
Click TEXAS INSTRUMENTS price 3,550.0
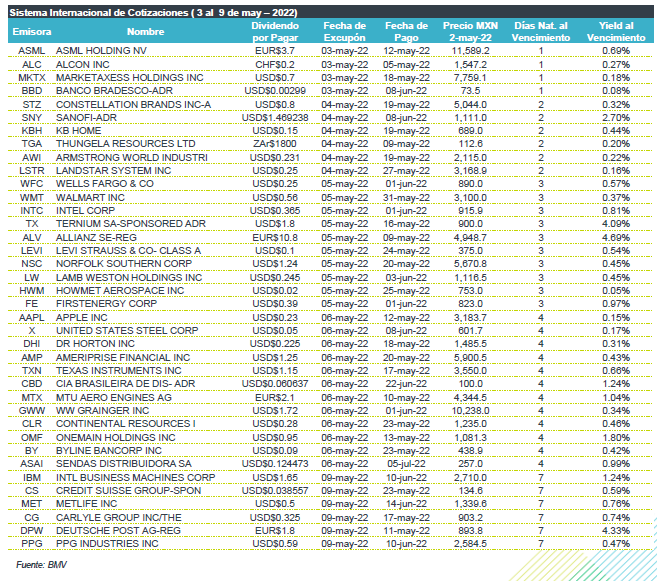pos(470,371)
